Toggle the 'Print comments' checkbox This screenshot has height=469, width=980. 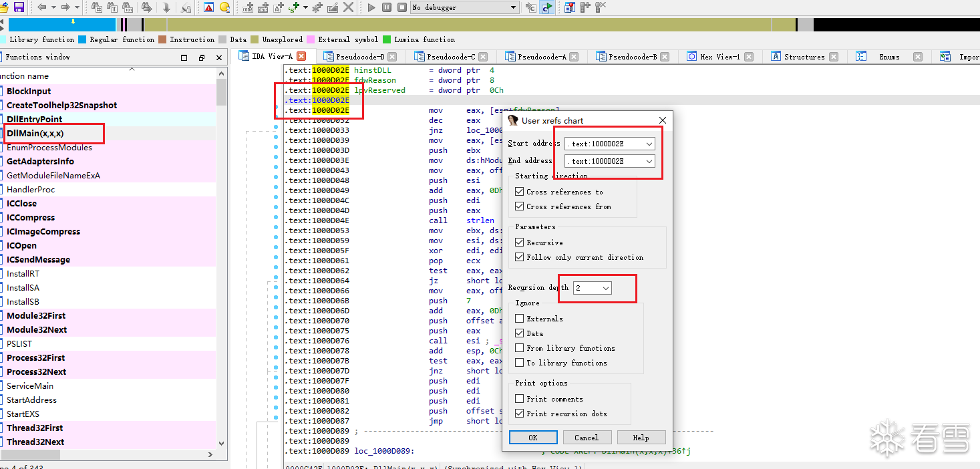pos(520,399)
